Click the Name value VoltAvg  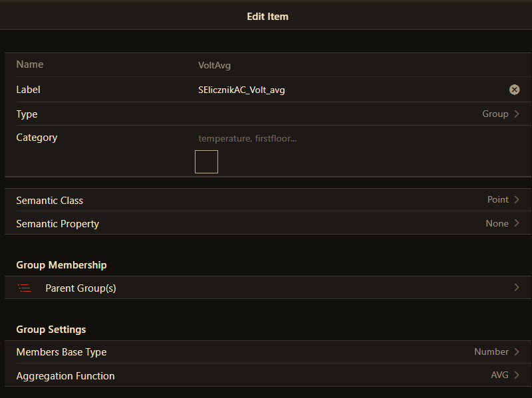pyautogui.click(x=214, y=65)
